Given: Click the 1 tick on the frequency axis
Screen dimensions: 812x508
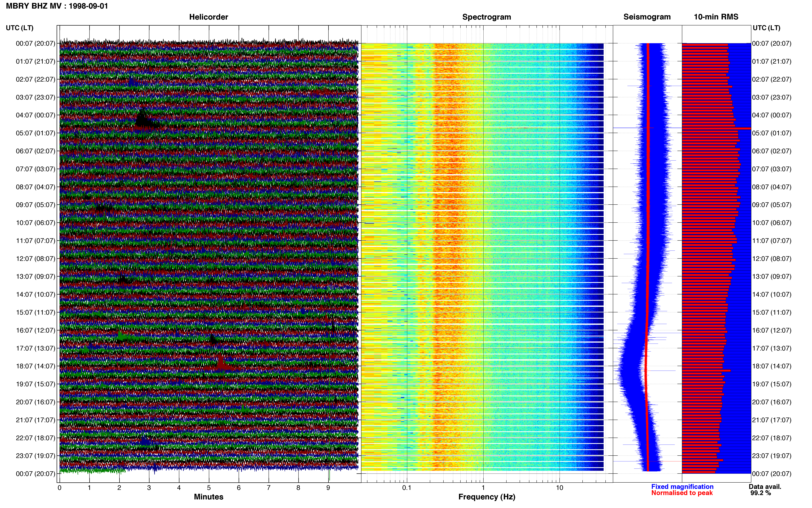Looking at the screenshot, I should tap(483, 487).
